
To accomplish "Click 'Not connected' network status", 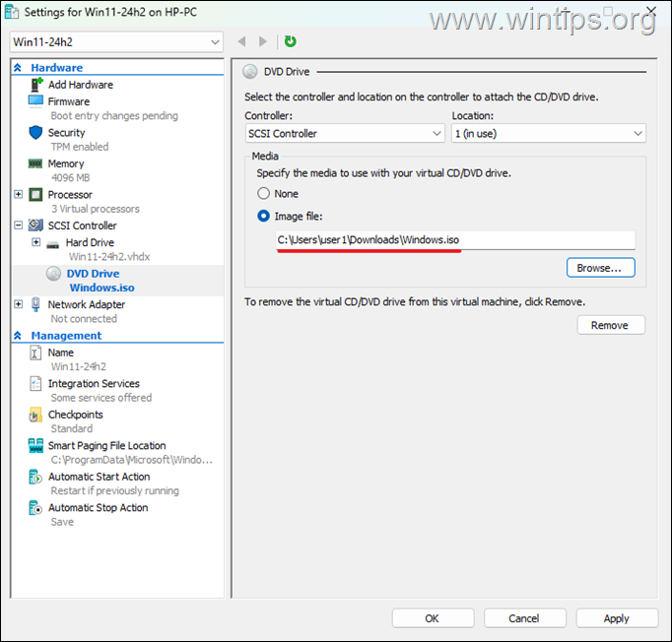I will (x=84, y=319).
